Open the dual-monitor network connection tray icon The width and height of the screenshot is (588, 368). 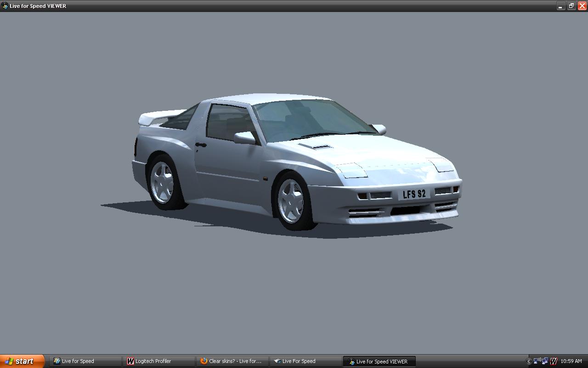point(545,361)
